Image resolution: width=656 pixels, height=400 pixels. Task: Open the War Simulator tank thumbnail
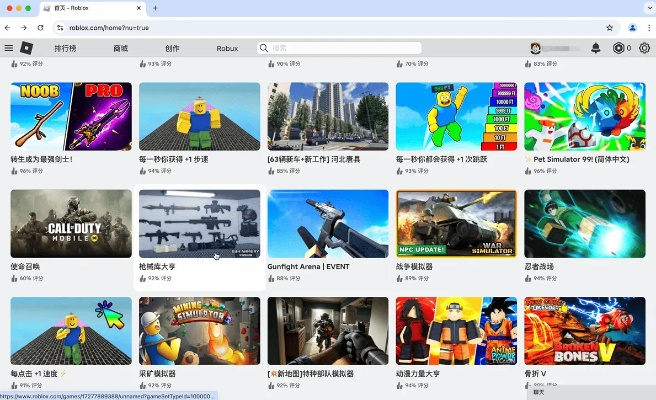tap(456, 223)
